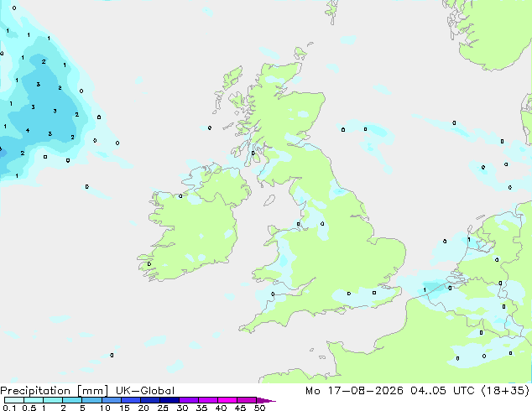Viewport: 532px width, 411px height.
Task: Click the '0.1' legend scale label
Action: [x=9, y=408]
